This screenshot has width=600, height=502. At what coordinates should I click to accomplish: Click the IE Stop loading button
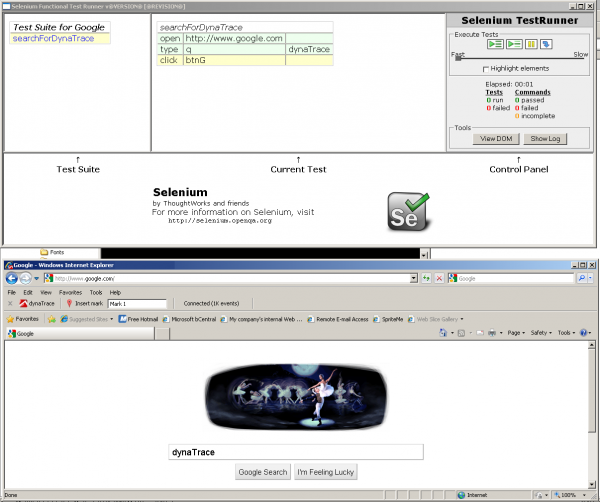pyautogui.click(x=439, y=279)
